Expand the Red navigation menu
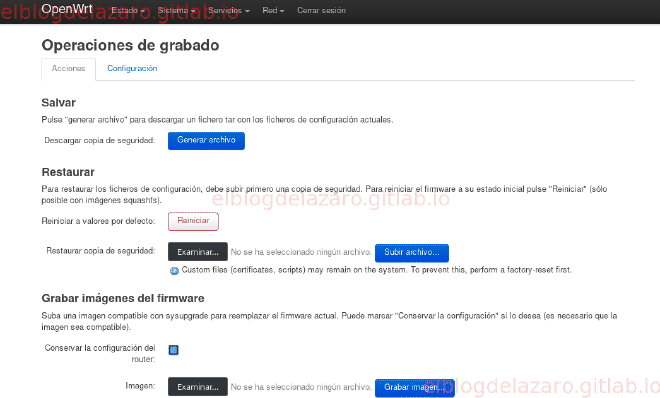Screen dimensions: 660x398 coord(273,11)
